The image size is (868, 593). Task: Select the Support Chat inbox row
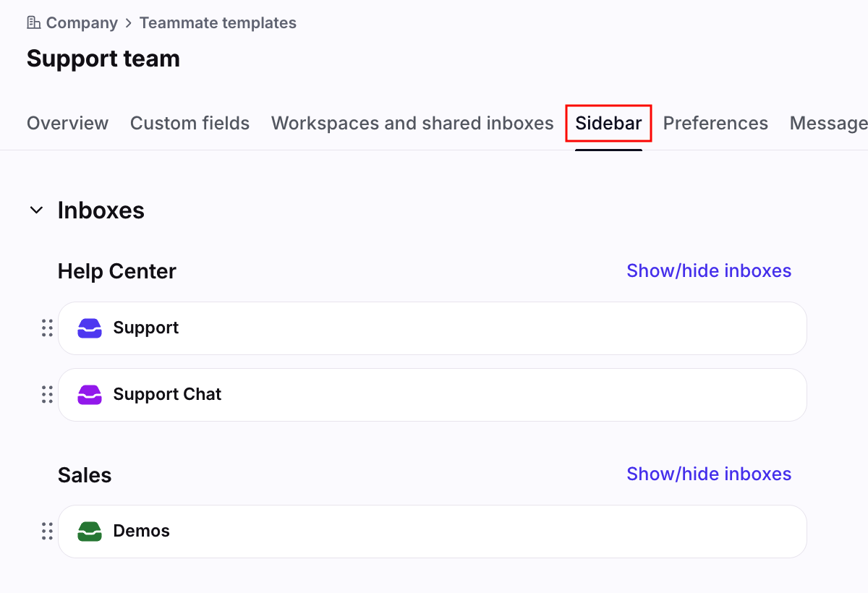(x=433, y=395)
